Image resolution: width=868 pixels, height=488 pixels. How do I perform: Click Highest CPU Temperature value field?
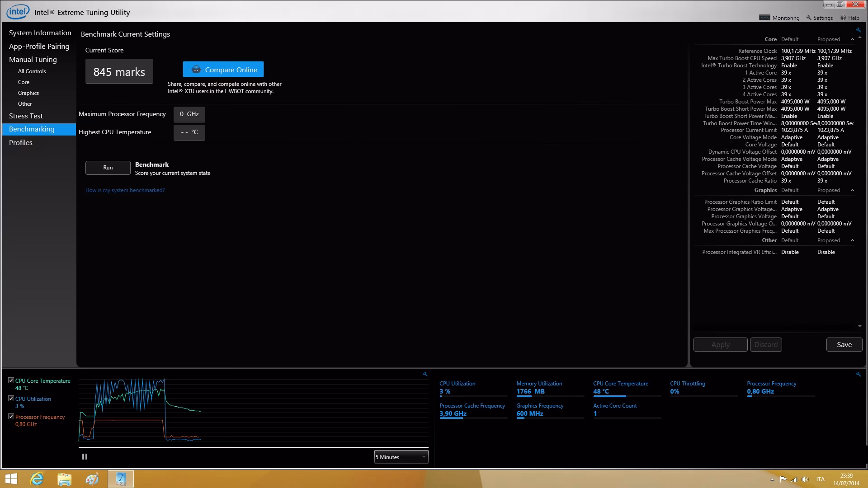tap(189, 132)
